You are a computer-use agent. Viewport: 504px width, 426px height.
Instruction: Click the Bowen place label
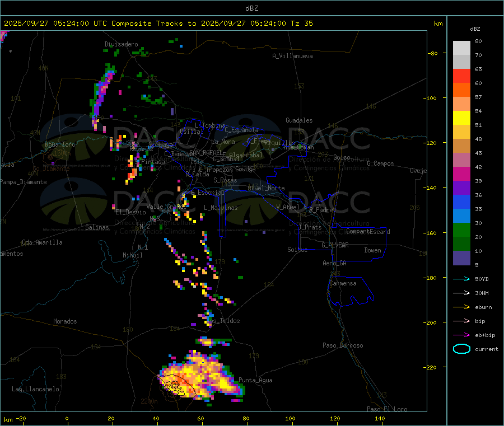tap(372, 250)
